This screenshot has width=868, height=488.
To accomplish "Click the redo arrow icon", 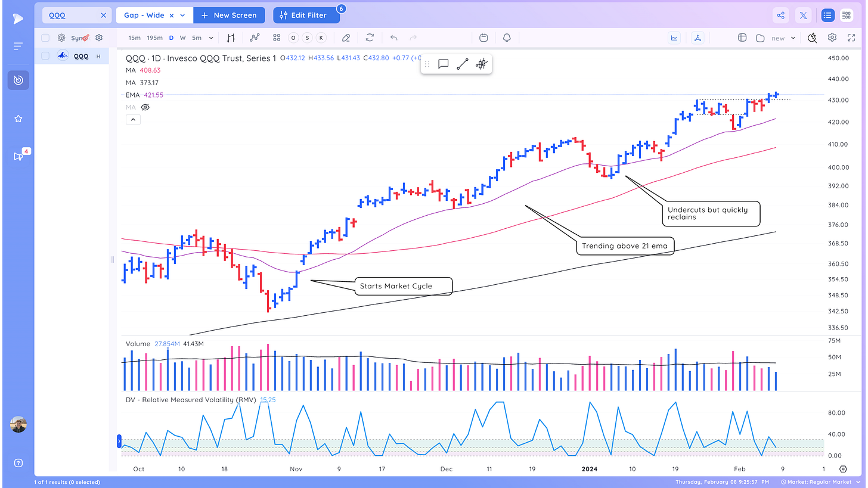I will [x=413, y=38].
